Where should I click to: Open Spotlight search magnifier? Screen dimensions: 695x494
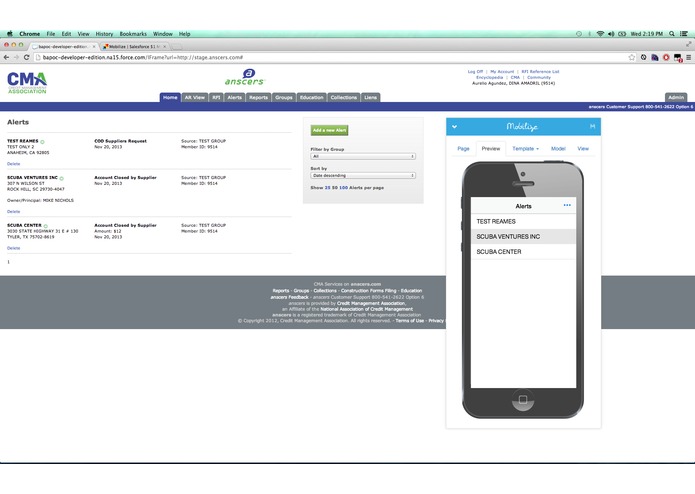[672, 34]
